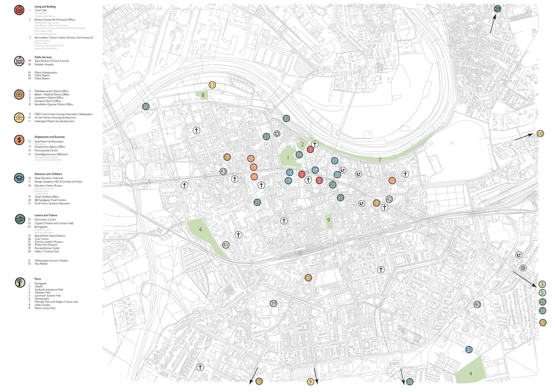Click orange marker 12 Ostol Start-Up Businesses
The width and height of the screenshot is (555, 392).
tap(392, 180)
